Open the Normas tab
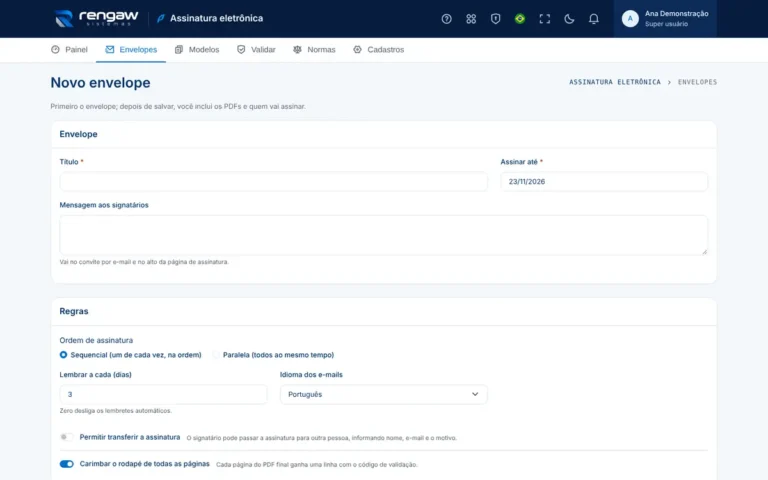The width and height of the screenshot is (768, 480). [x=314, y=49]
